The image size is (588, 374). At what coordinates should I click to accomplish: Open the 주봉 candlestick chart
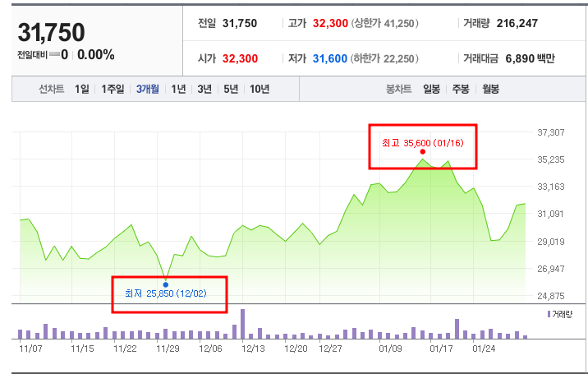[x=461, y=89]
